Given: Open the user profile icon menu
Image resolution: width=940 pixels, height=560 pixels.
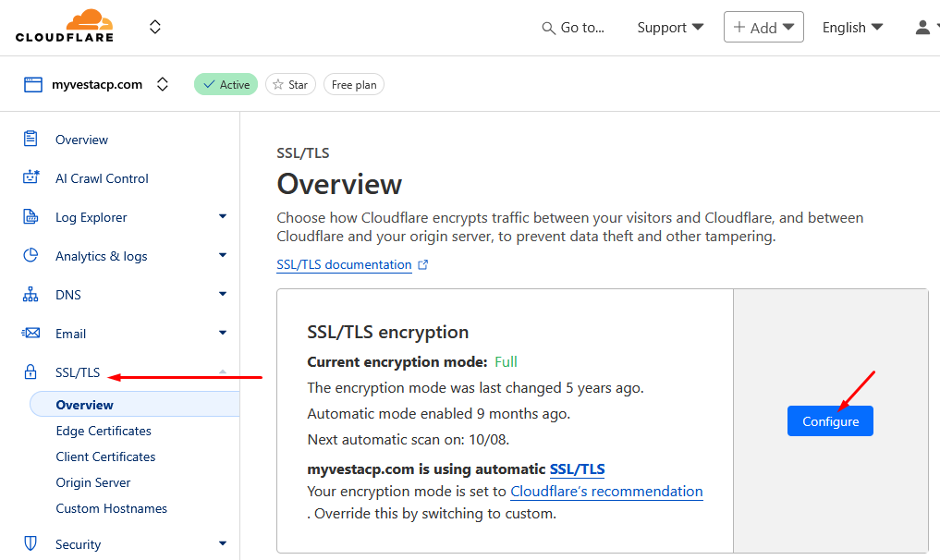Looking at the screenshot, I should click(x=923, y=28).
